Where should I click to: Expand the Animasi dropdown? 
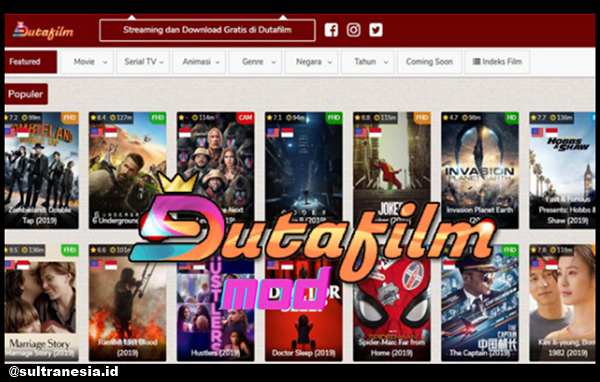tap(199, 62)
